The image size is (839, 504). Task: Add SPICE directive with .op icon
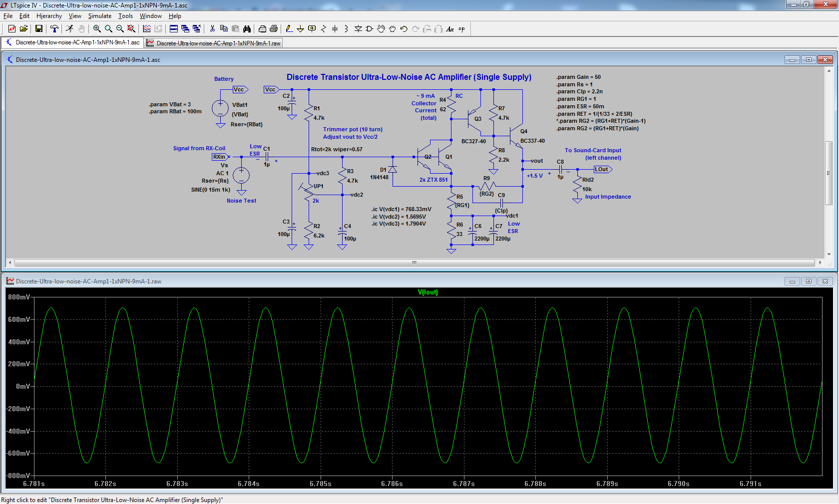(x=461, y=29)
